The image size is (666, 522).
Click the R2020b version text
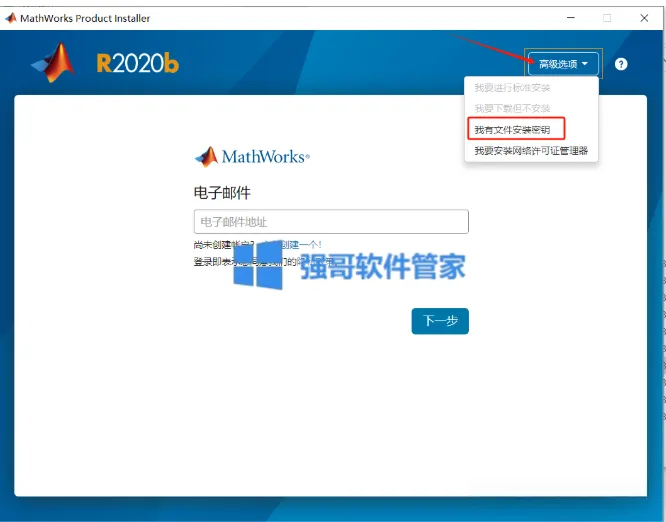point(138,63)
